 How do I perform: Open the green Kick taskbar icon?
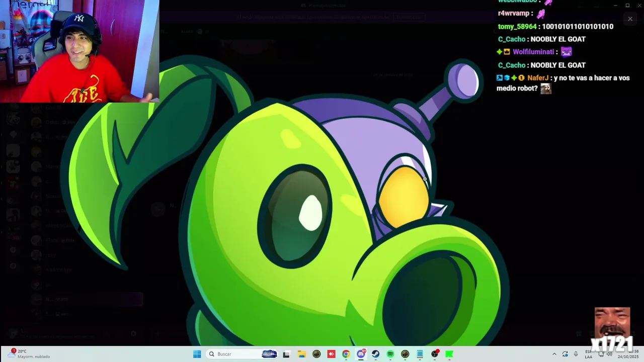click(449, 354)
